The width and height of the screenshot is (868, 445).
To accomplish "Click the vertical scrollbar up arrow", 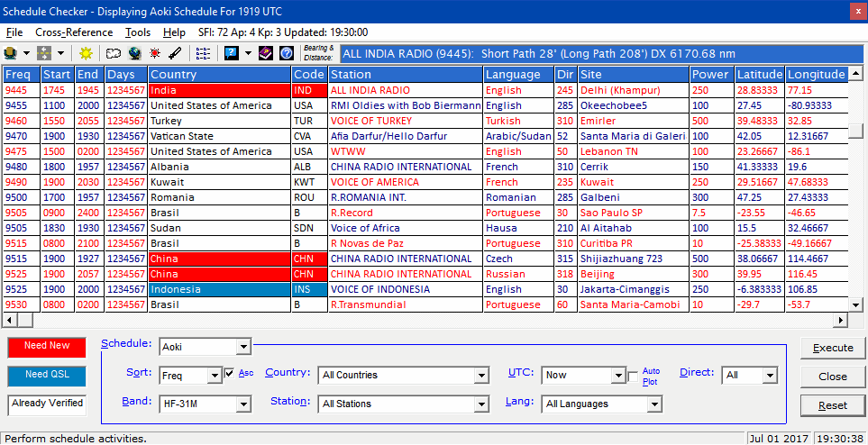I will click(x=855, y=73).
